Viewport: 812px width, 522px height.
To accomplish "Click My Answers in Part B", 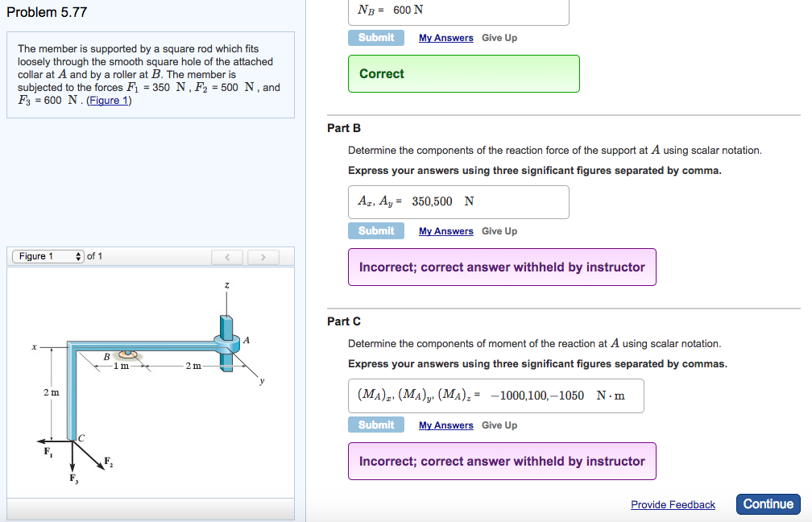I will (445, 230).
